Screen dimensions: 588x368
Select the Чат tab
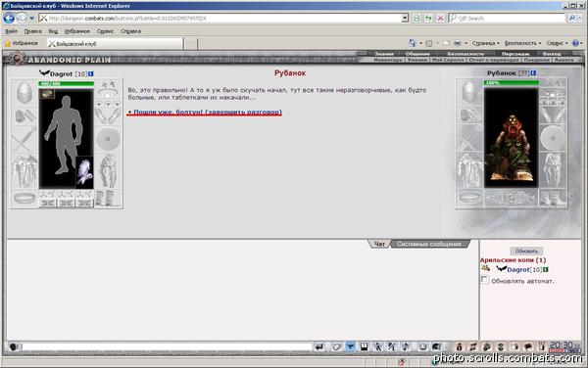(x=379, y=244)
